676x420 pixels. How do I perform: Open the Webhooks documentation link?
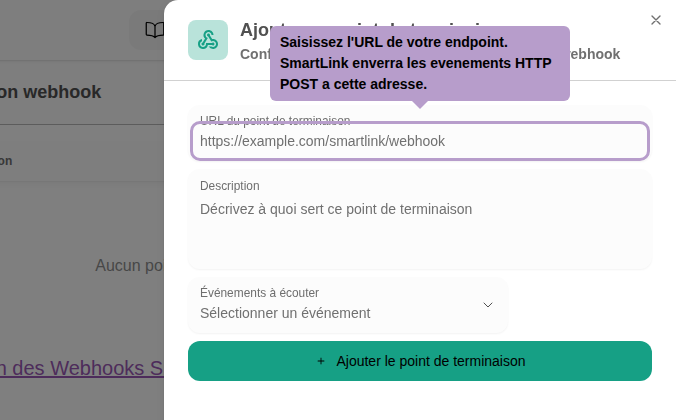coord(82,367)
